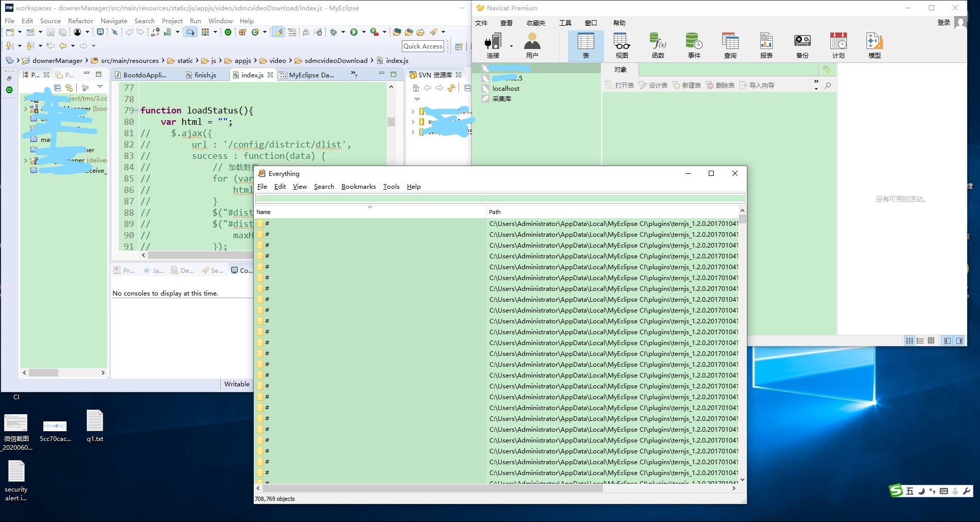Click Collapse All icon in Package Explorer

tap(57, 88)
